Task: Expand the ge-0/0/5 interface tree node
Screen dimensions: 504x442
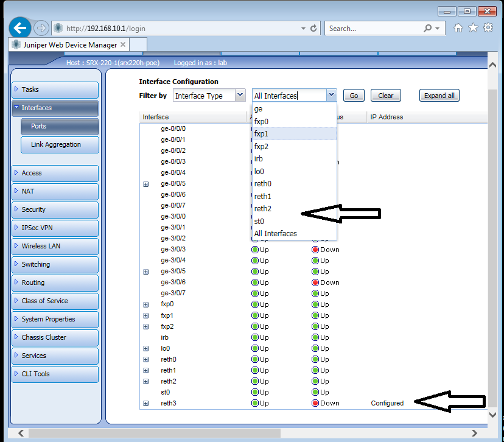Action: point(145,184)
